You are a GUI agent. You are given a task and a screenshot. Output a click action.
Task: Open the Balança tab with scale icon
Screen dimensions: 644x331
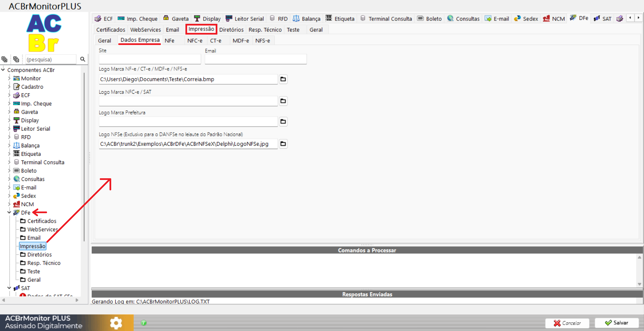pos(306,19)
